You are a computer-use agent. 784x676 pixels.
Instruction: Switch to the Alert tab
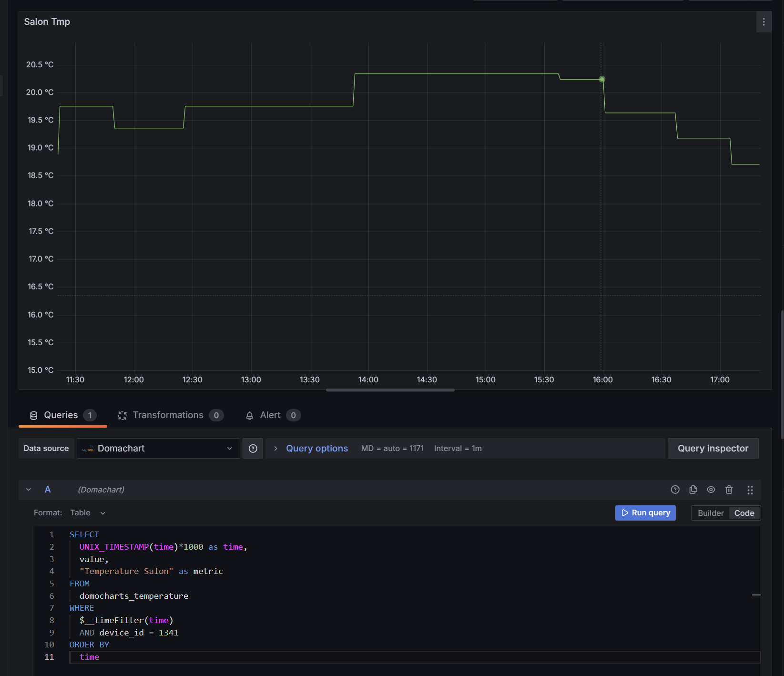click(273, 415)
